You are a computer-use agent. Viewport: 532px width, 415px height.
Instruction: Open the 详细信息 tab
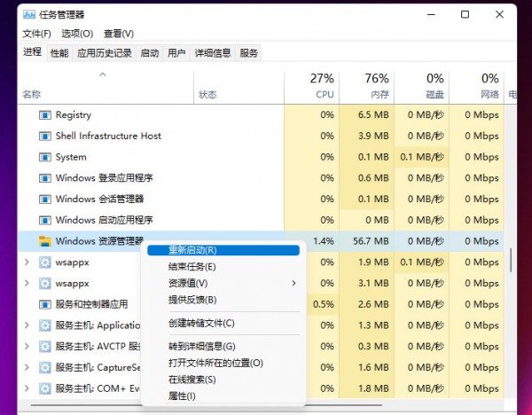[213, 53]
